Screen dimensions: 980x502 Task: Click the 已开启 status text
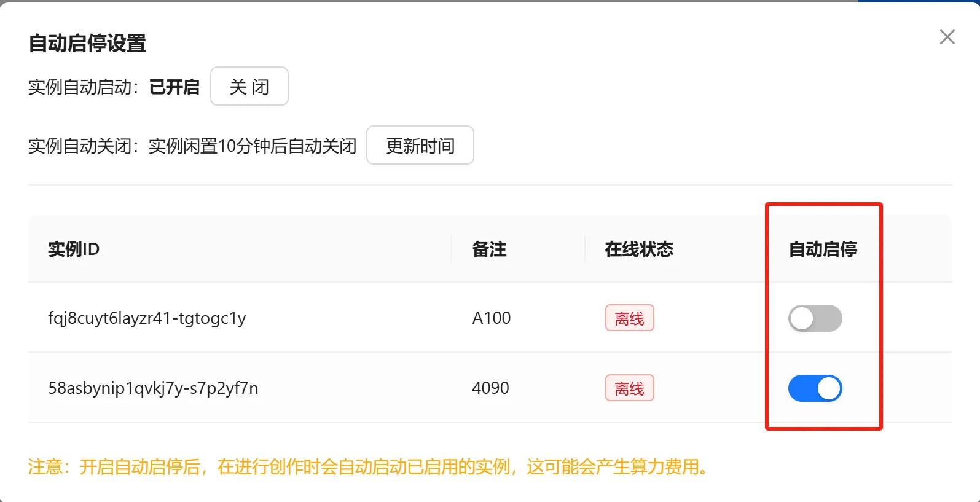174,87
